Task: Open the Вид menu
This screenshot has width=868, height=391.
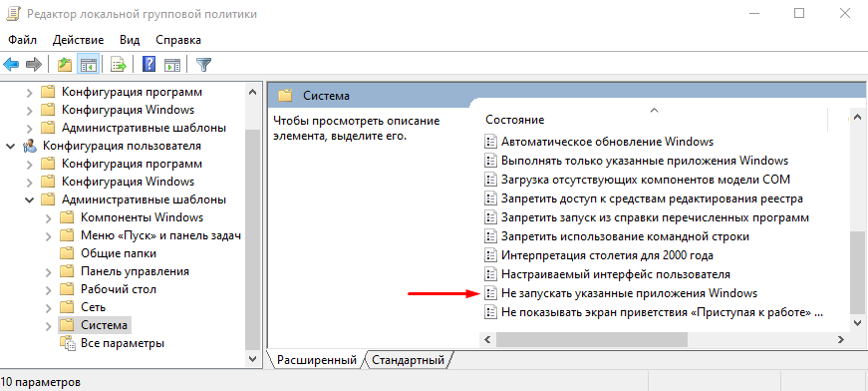Action: (x=130, y=40)
